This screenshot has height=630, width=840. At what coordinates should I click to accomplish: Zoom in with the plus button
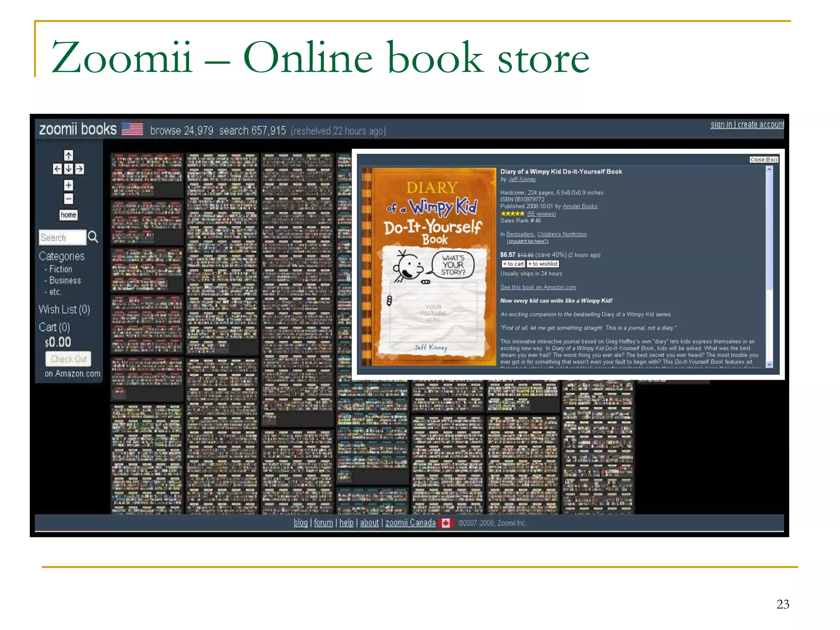click(x=68, y=185)
